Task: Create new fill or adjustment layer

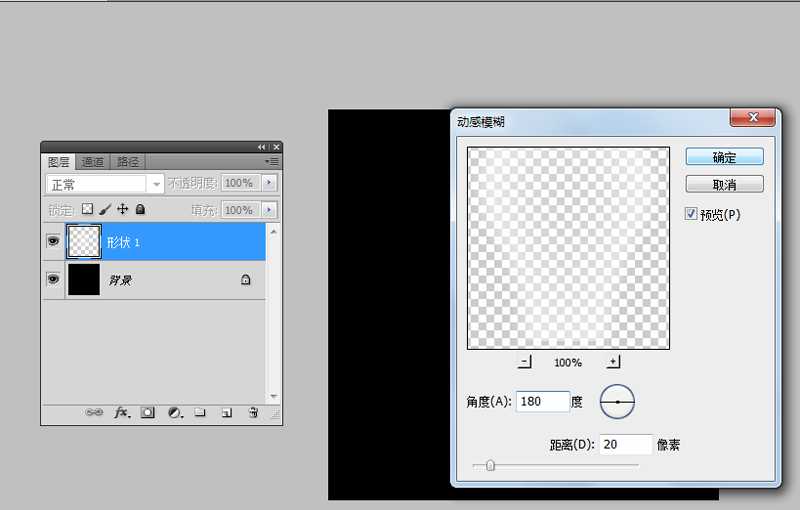Action: coord(174,412)
